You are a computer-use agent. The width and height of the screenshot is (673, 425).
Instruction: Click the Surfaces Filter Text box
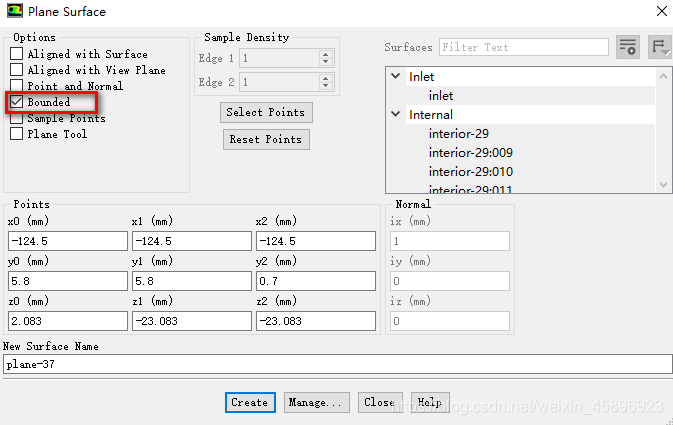523,47
